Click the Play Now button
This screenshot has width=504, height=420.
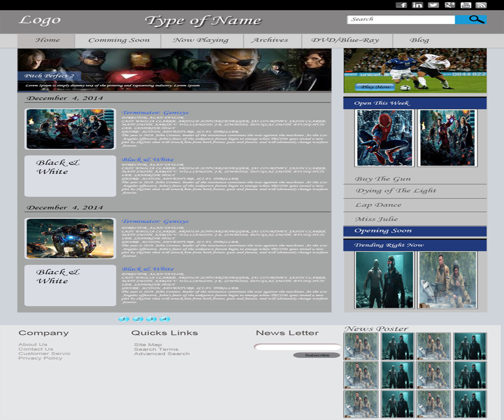[x=375, y=87]
